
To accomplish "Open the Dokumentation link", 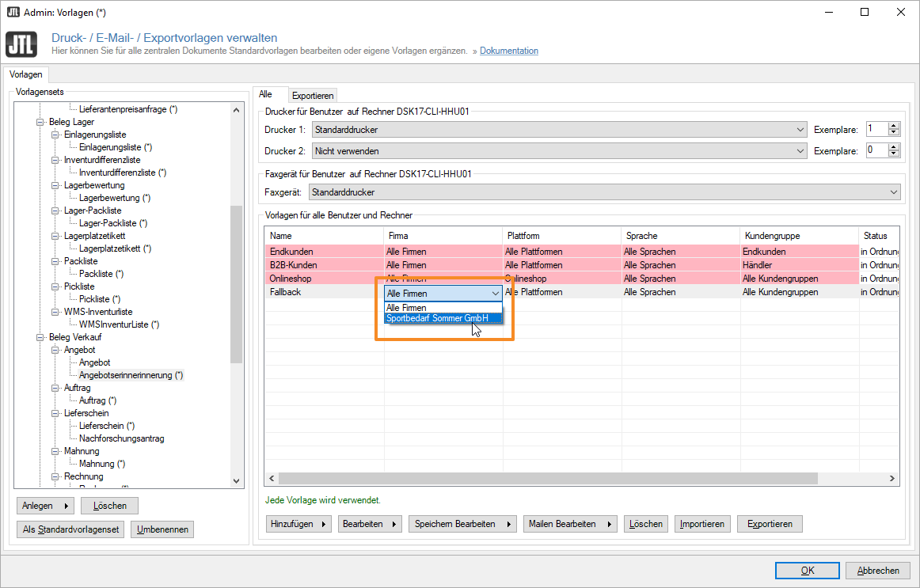I will 508,51.
